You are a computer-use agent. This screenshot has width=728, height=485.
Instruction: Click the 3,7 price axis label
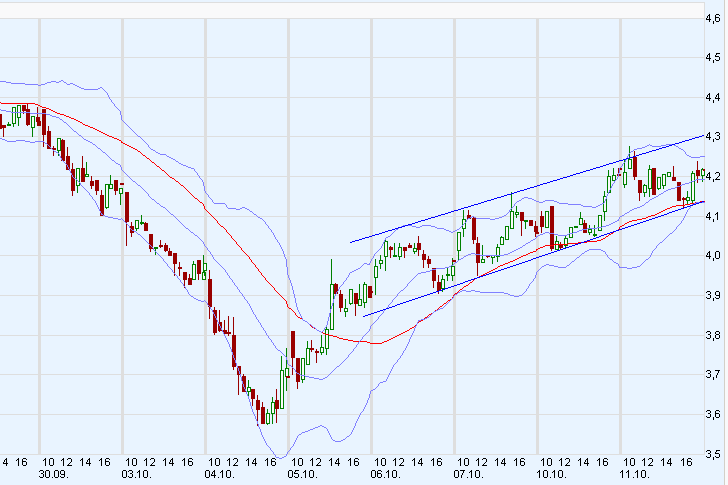coord(713,374)
